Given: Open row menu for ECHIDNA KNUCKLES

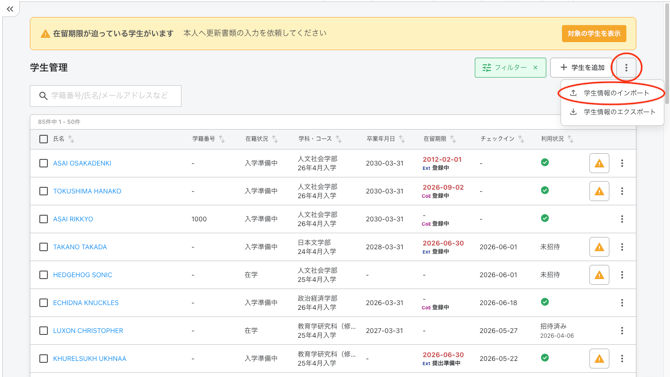Looking at the screenshot, I should coord(622,303).
